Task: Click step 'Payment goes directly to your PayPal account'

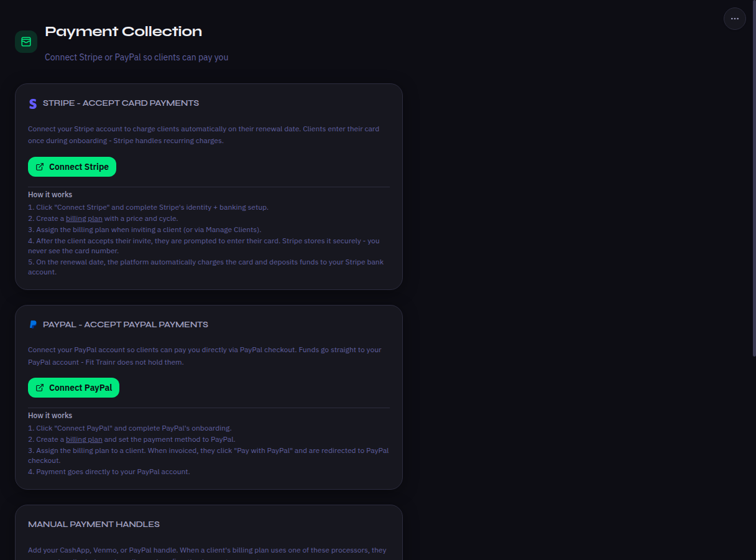Action: coord(109,472)
